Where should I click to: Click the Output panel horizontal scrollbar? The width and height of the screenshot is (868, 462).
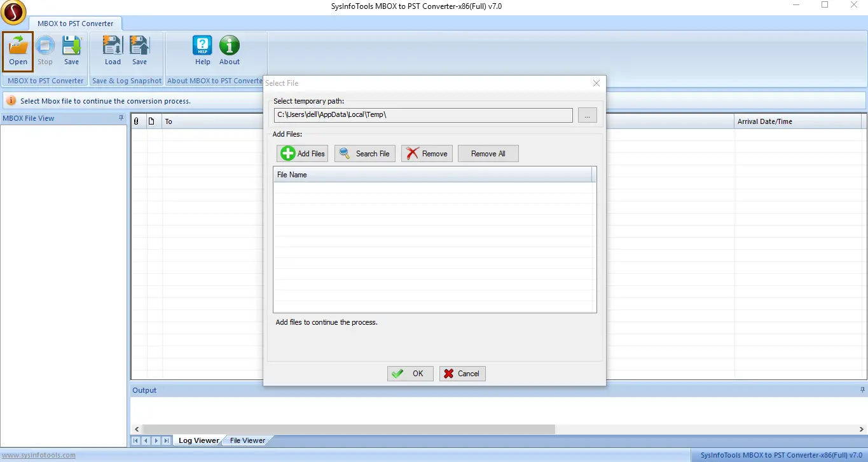coord(348,429)
